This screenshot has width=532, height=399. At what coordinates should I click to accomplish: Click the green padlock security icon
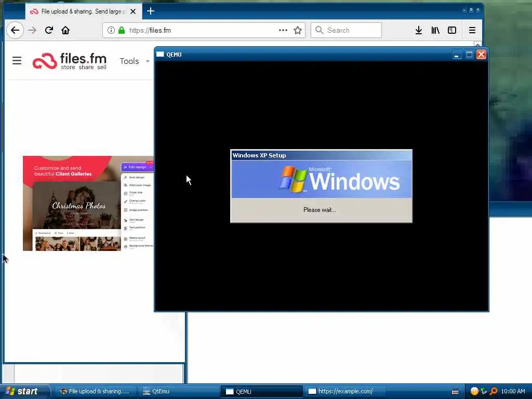[122, 30]
